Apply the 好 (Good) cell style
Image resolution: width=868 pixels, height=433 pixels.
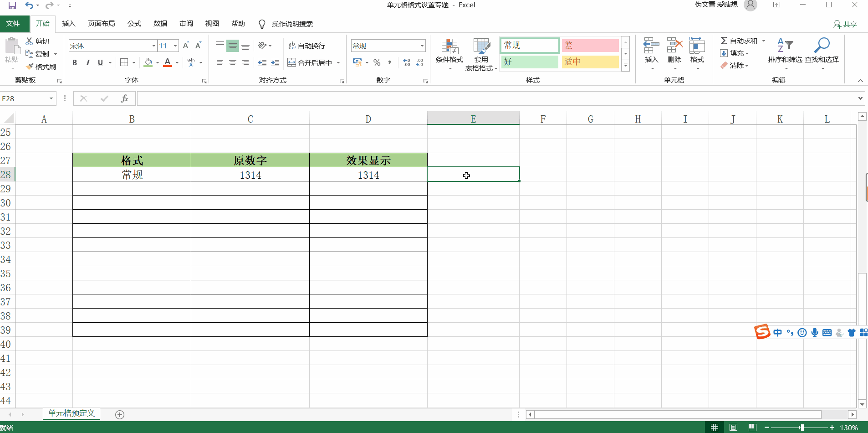530,62
